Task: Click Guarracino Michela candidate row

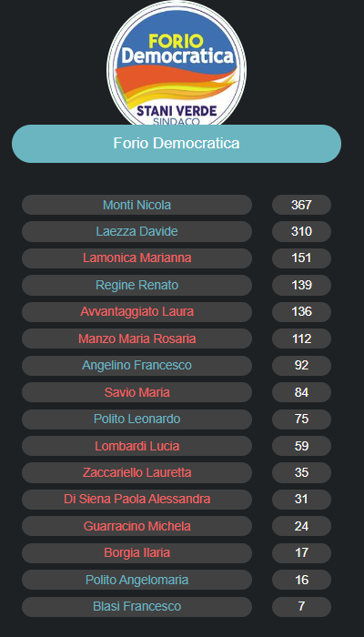Action: click(136, 527)
